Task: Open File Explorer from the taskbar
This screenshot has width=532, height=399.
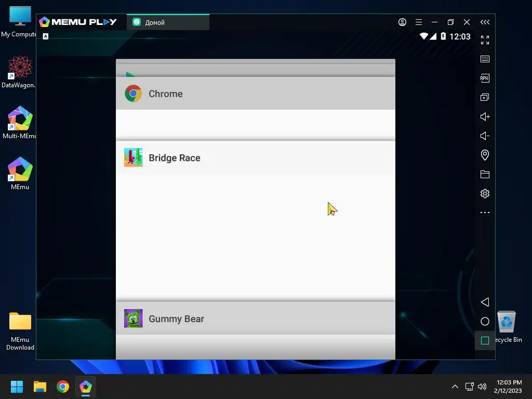Action: click(39, 387)
